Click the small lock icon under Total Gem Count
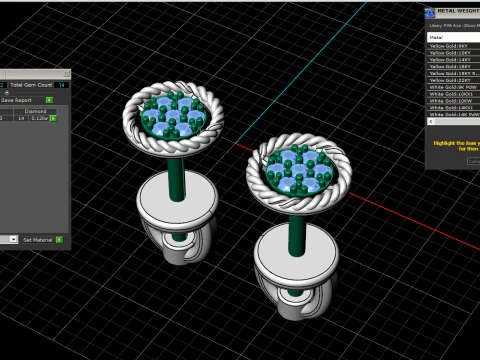This screenshot has height=360, width=480. point(7,93)
